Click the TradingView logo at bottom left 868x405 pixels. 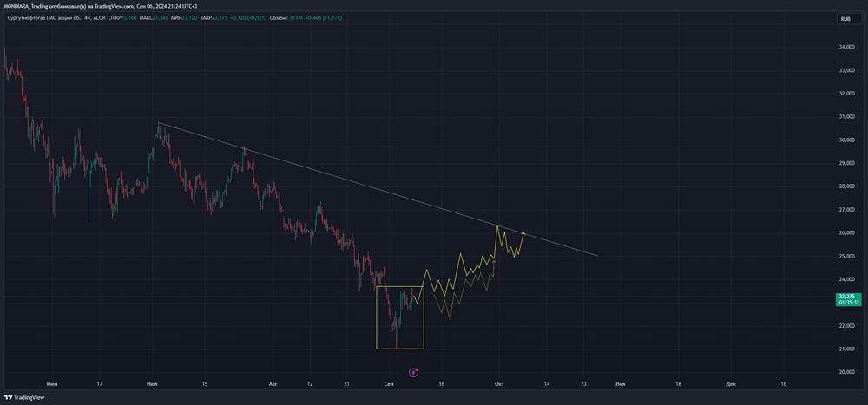point(23,397)
